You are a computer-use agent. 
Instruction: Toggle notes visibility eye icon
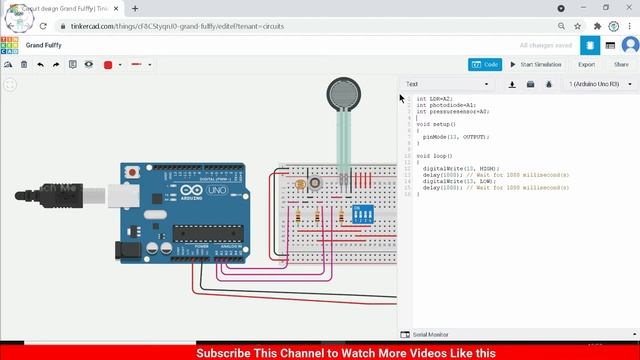click(89, 64)
